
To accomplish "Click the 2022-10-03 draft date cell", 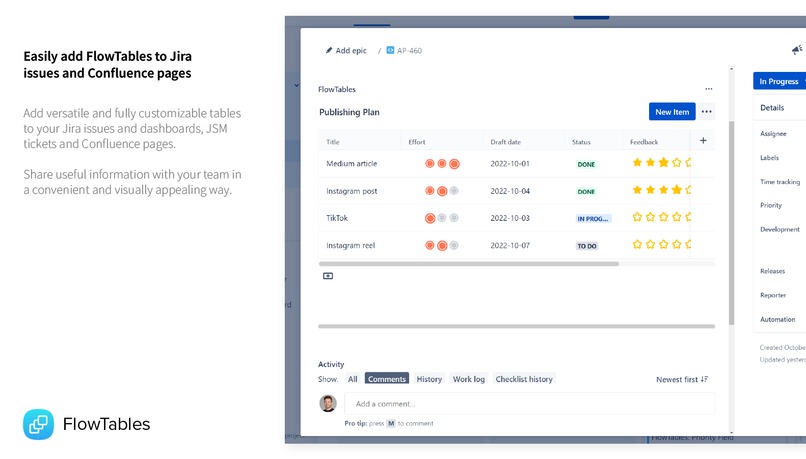I will click(x=509, y=218).
